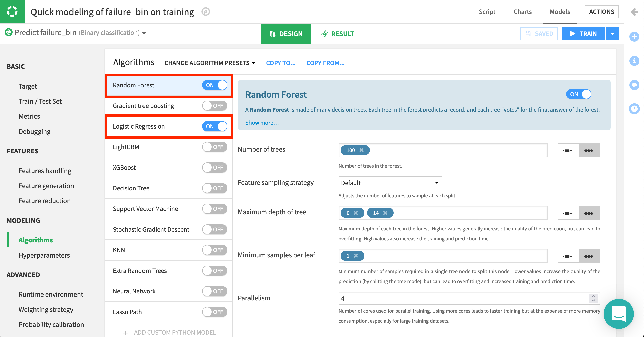
Task: Switch to Models tab
Action: [x=560, y=12]
